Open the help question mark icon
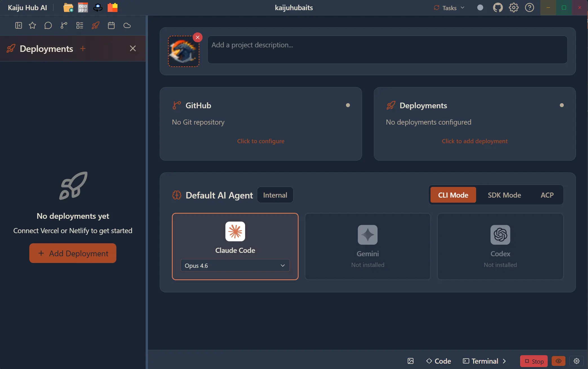 (x=529, y=8)
